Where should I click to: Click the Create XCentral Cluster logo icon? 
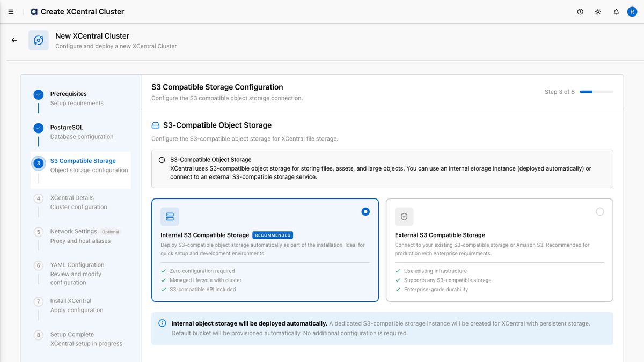point(34,12)
